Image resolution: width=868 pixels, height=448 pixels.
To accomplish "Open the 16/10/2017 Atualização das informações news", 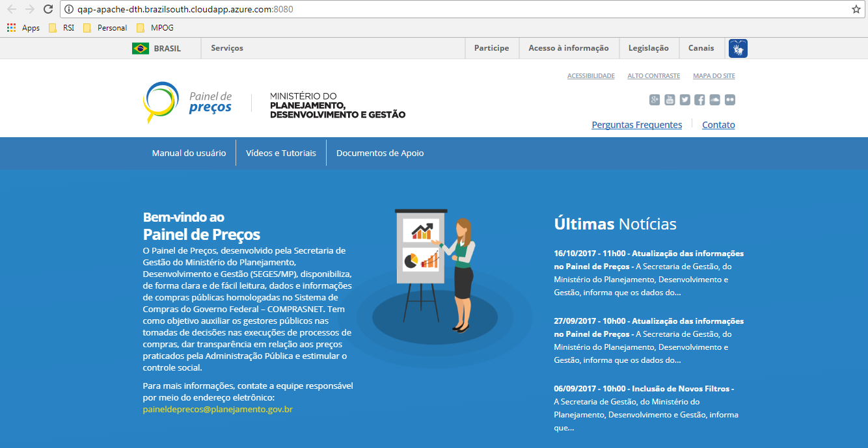I will [649, 272].
